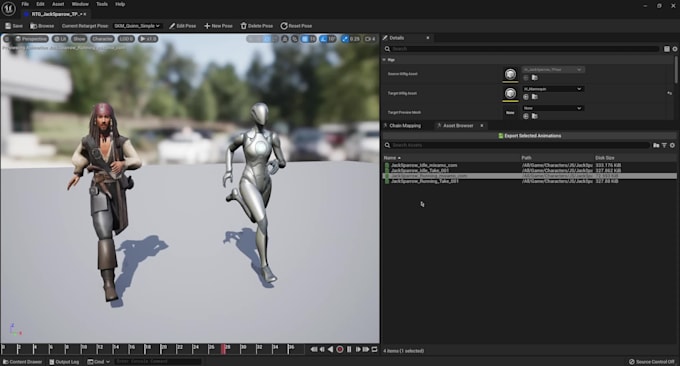Click the Details property matrix grid icon
Image resolution: width=680 pixels, height=366 pixels.
click(x=667, y=49)
